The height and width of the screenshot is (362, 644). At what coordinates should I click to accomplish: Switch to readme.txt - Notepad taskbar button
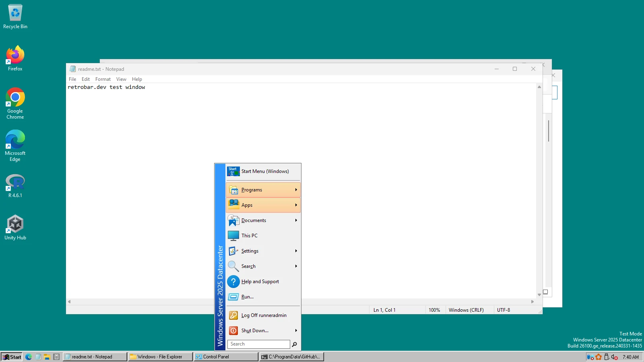point(95,357)
